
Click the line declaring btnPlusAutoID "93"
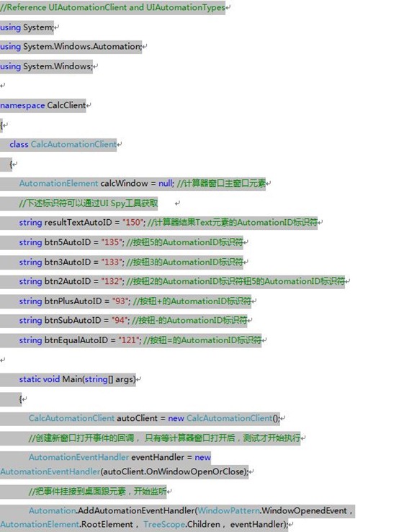click(x=135, y=301)
